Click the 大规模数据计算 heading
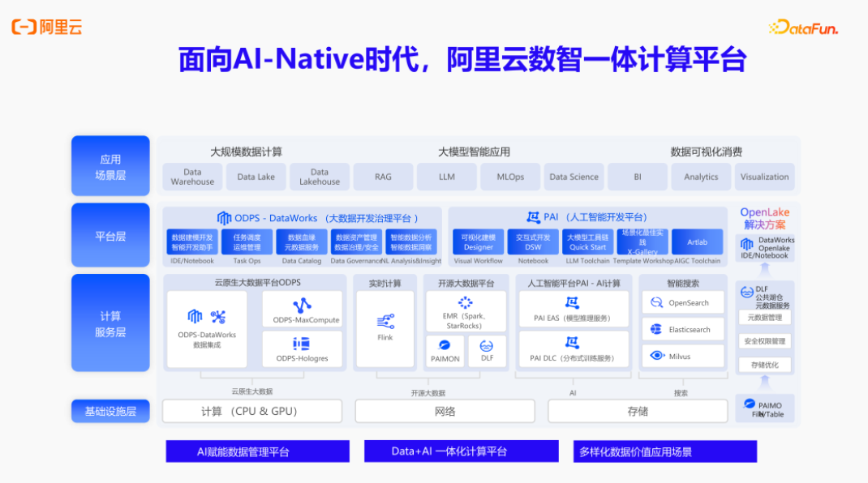 click(x=247, y=152)
